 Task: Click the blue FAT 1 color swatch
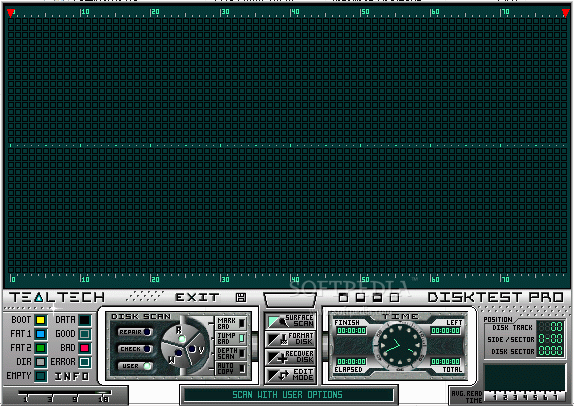click(41, 334)
